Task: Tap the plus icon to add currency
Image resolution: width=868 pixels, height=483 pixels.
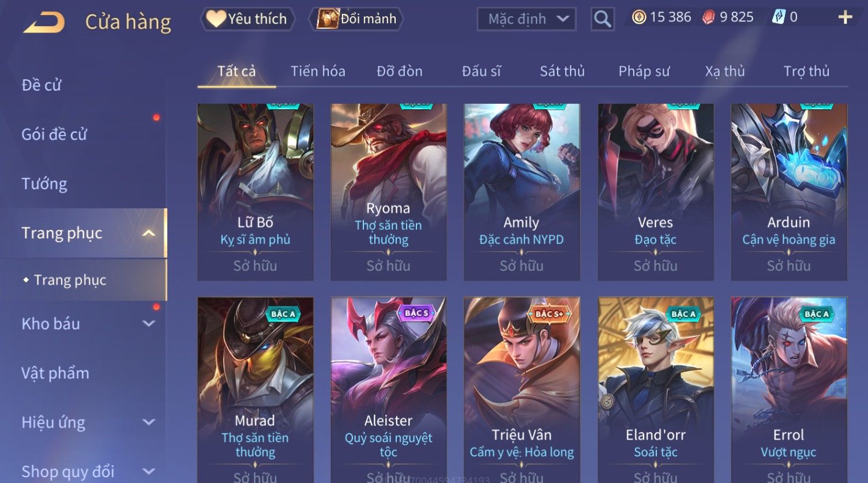Action: pos(845,17)
